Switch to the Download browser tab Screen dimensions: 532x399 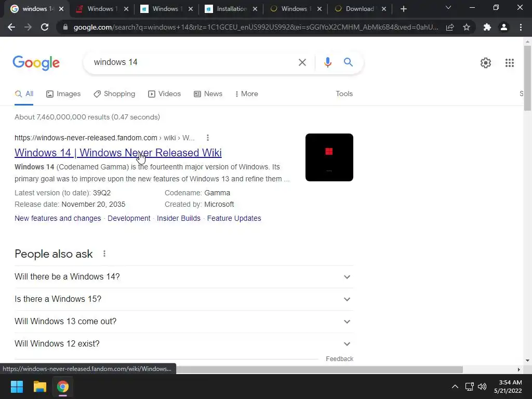point(360,9)
